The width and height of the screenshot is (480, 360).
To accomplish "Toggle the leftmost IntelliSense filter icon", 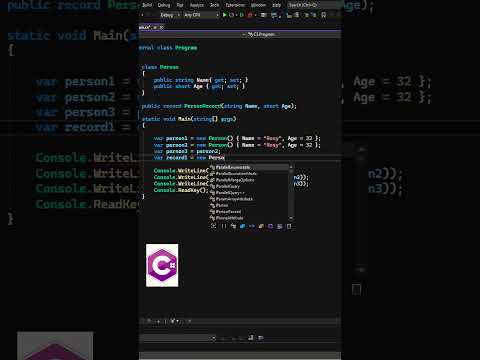I will pos(214,226).
